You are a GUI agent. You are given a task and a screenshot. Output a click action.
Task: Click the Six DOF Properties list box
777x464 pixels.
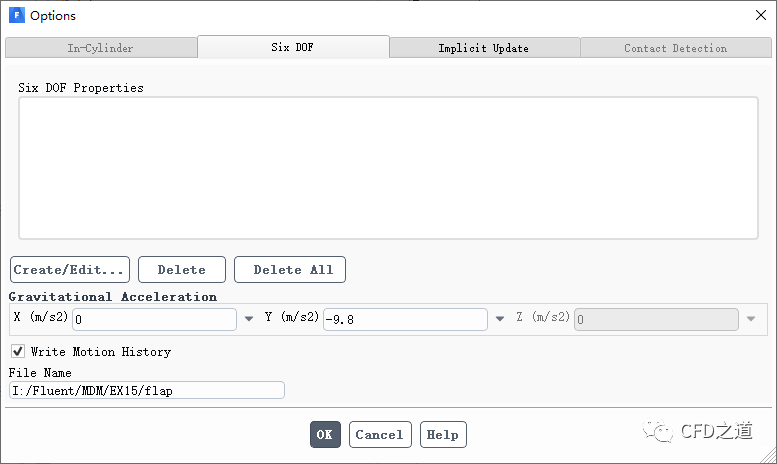tap(387, 168)
